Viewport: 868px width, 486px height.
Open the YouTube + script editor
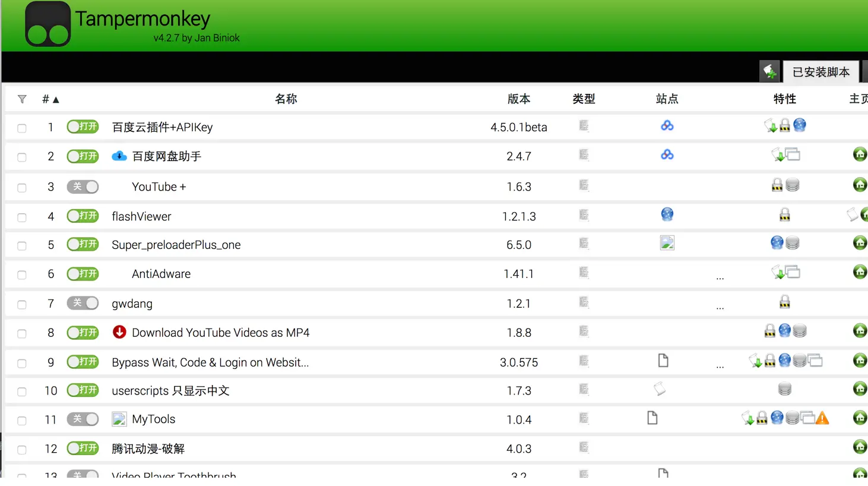159,187
